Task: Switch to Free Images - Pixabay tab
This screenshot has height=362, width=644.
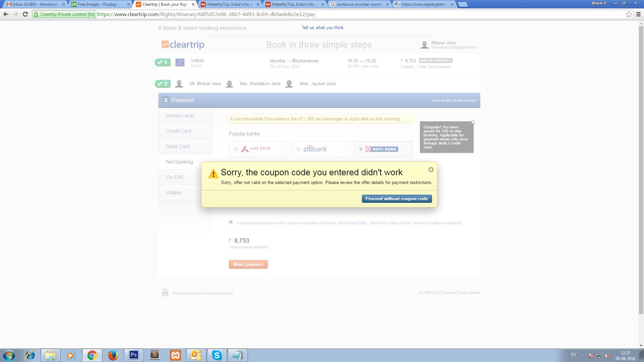Action: [100, 4]
